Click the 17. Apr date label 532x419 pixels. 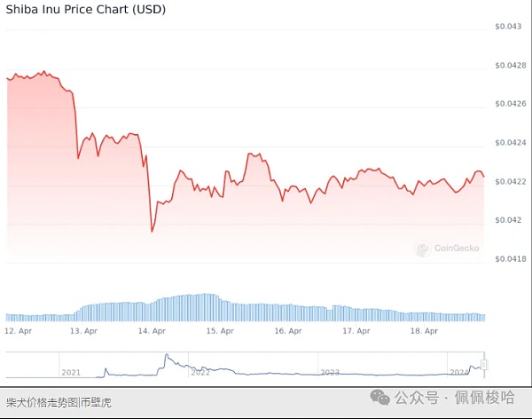click(356, 330)
